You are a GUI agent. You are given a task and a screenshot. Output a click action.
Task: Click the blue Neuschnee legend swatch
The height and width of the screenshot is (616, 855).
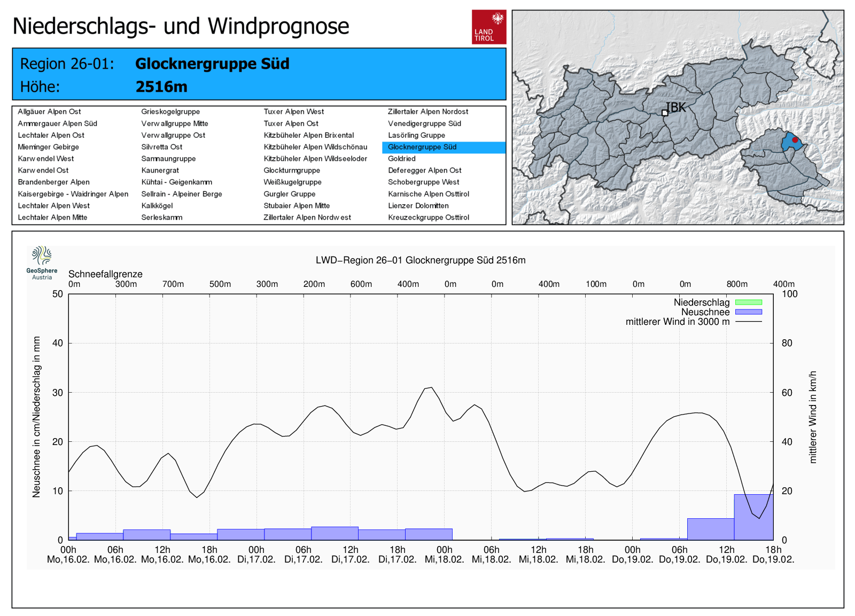coord(749,312)
